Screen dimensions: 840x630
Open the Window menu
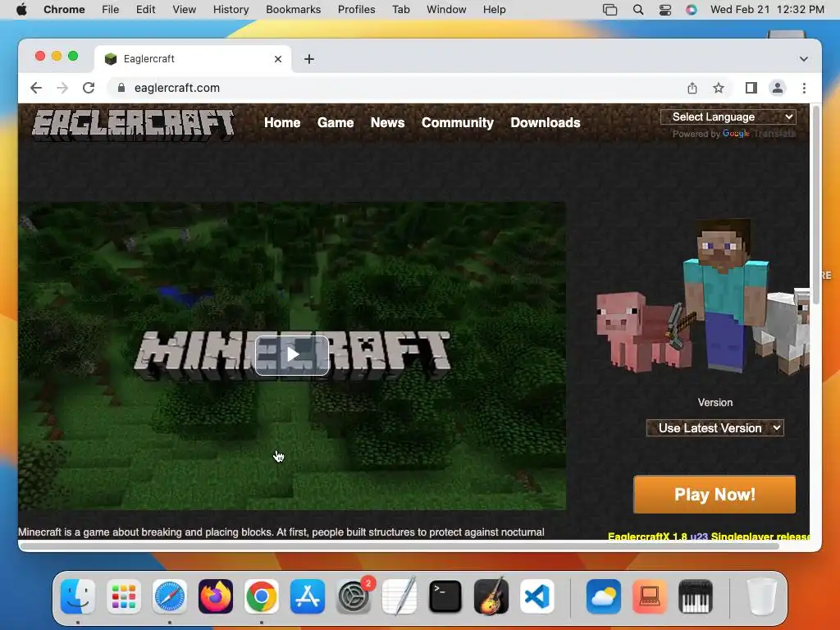point(446,10)
